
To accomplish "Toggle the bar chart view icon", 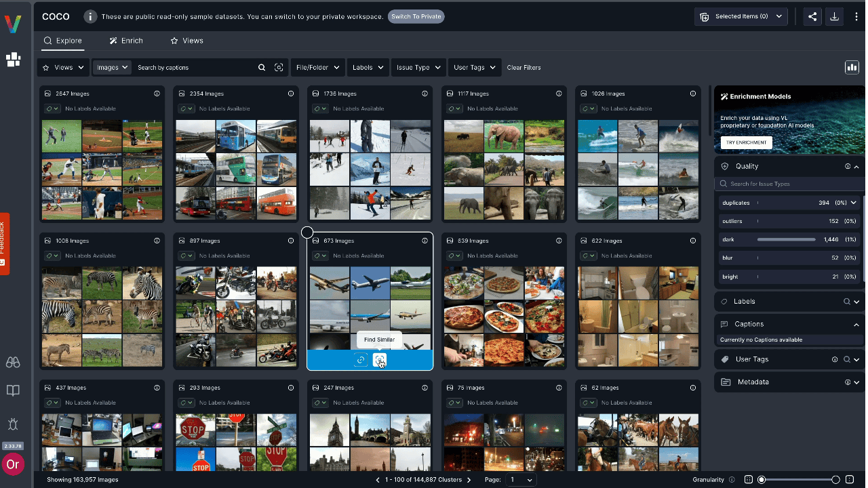I will 851,67.
